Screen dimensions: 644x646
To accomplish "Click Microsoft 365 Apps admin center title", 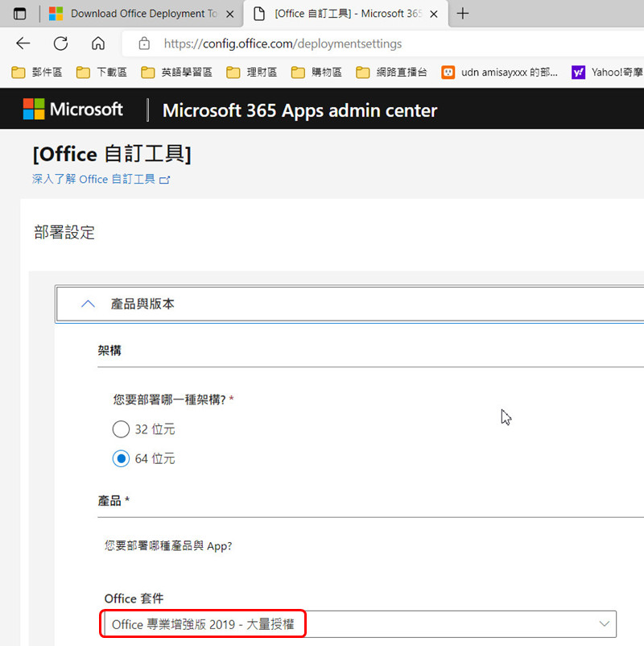I will pyautogui.click(x=299, y=110).
